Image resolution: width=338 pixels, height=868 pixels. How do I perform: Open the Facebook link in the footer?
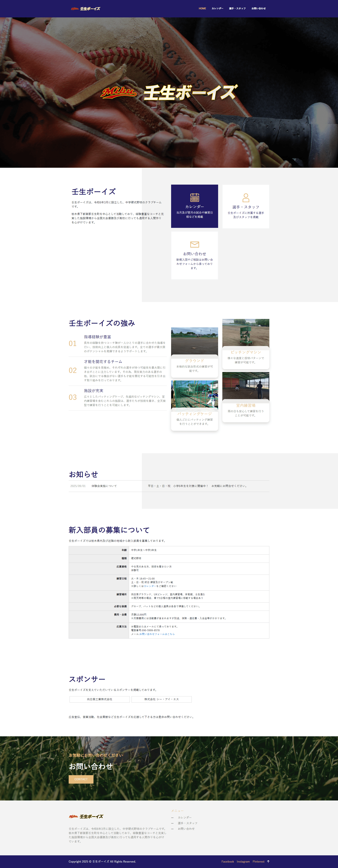(x=227, y=862)
